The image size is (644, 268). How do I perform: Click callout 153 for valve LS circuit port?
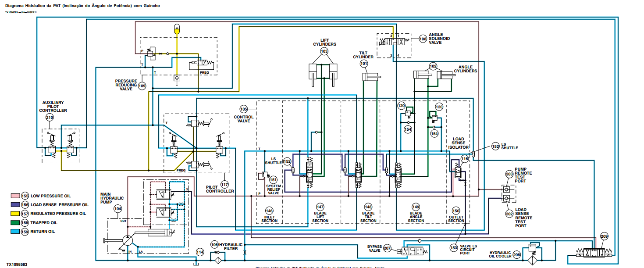[453, 248]
